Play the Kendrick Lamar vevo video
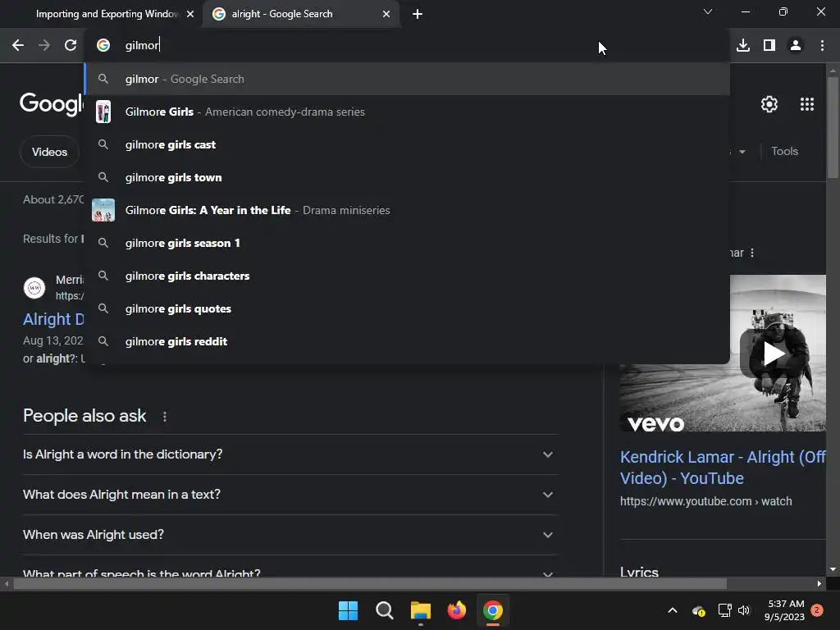The image size is (840, 630). [773, 354]
